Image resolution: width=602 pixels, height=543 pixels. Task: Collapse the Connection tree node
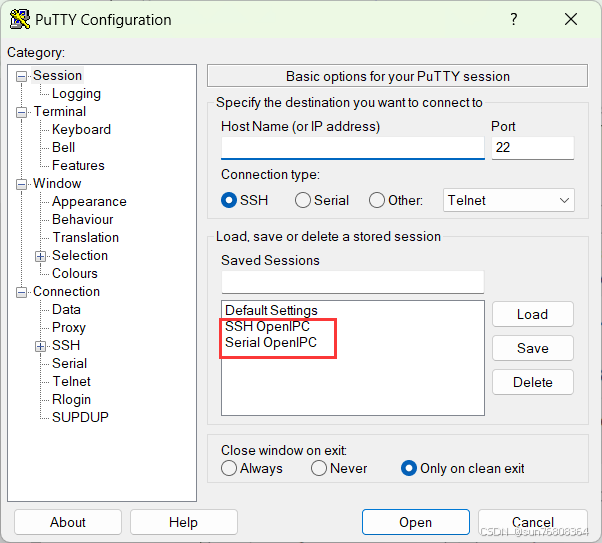coord(22,292)
